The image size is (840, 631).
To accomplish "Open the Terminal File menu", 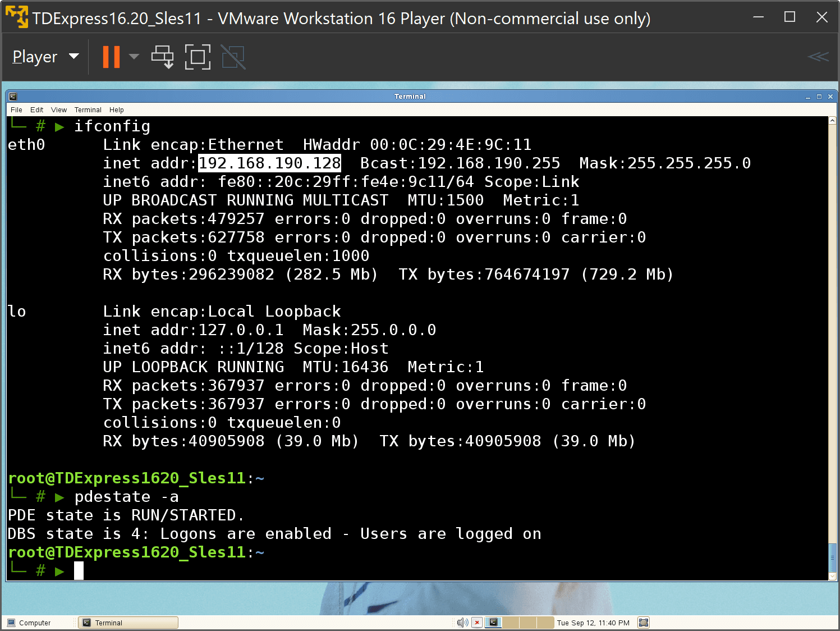I will [x=16, y=109].
